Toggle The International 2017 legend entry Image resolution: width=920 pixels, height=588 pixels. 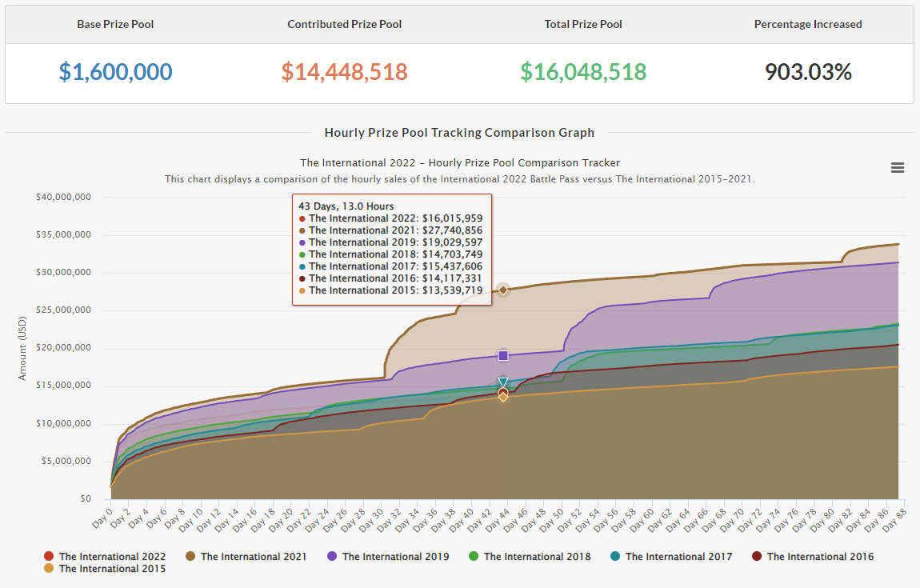pyautogui.click(x=671, y=556)
